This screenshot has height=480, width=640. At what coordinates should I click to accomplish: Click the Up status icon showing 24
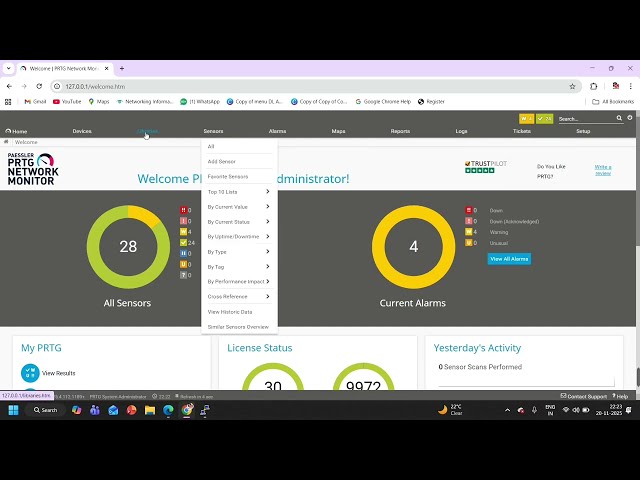click(x=183, y=242)
